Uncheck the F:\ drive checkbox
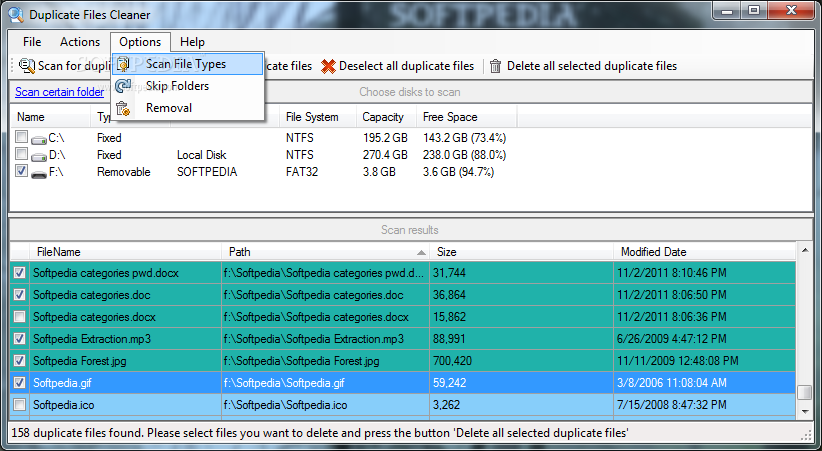This screenshot has width=822, height=451. click(x=21, y=170)
